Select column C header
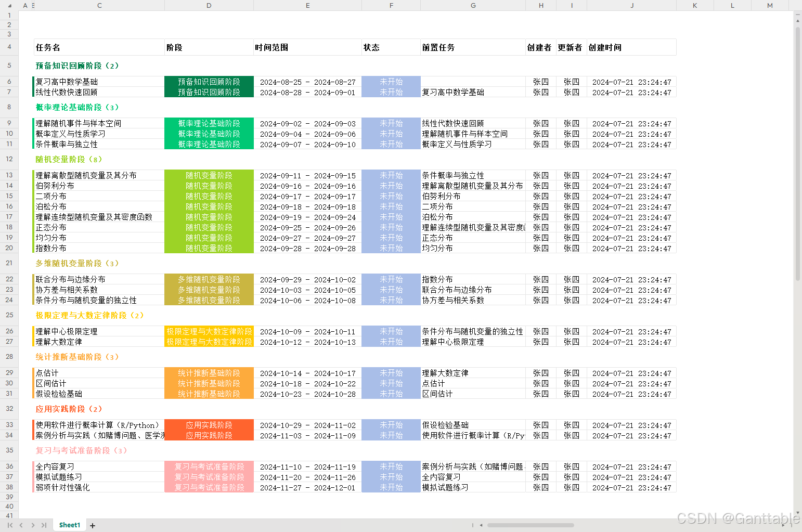The height and width of the screenshot is (532, 802). click(x=99, y=5)
